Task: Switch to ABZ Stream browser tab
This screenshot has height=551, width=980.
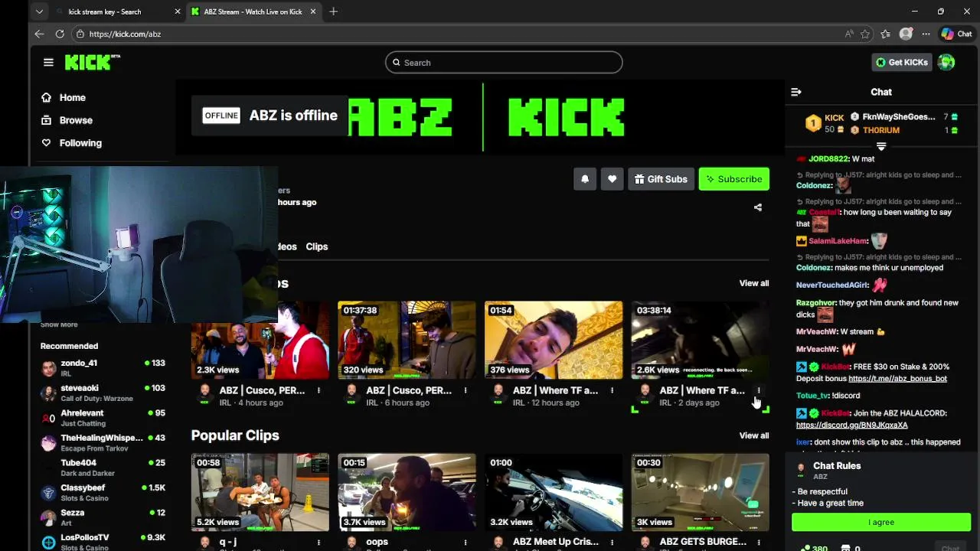Action: [x=253, y=11]
